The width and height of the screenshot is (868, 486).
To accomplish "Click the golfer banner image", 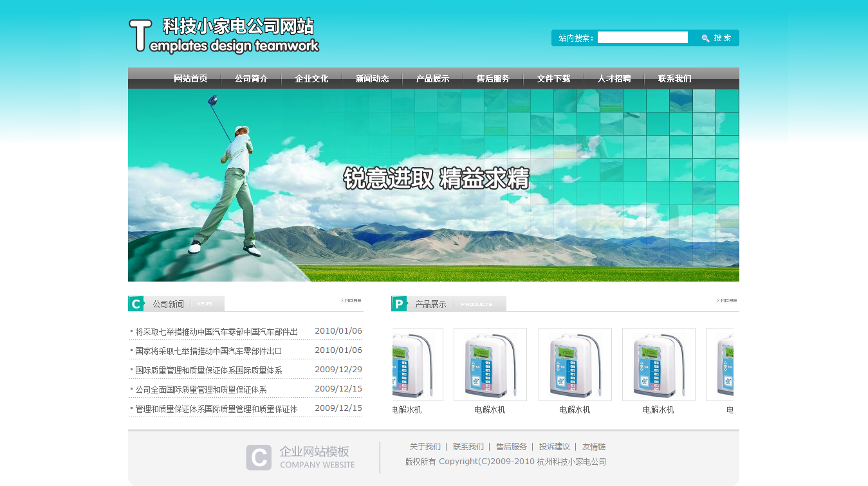I will (434, 185).
